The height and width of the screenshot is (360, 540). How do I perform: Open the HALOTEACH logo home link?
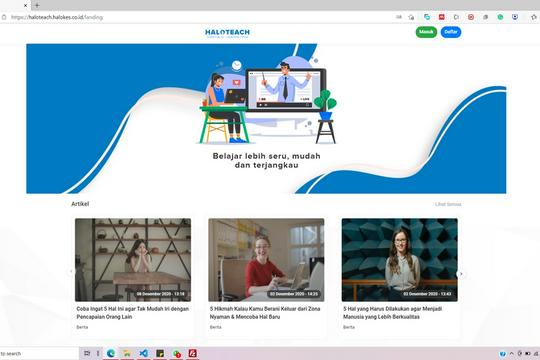tap(227, 33)
